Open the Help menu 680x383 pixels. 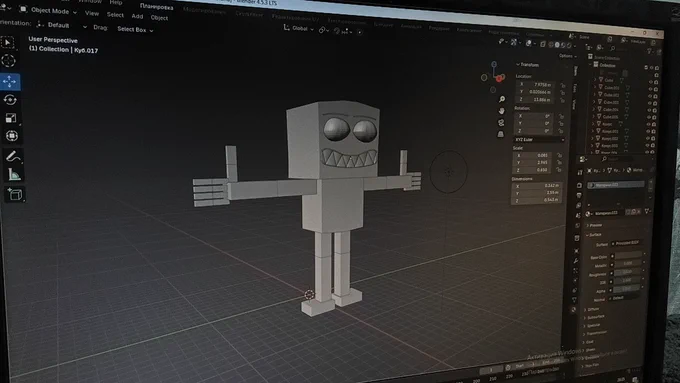(x=115, y=2)
